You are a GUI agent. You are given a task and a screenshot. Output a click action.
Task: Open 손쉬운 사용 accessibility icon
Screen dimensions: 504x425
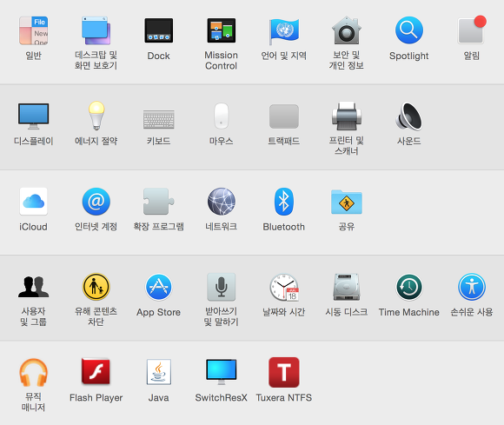tap(472, 287)
